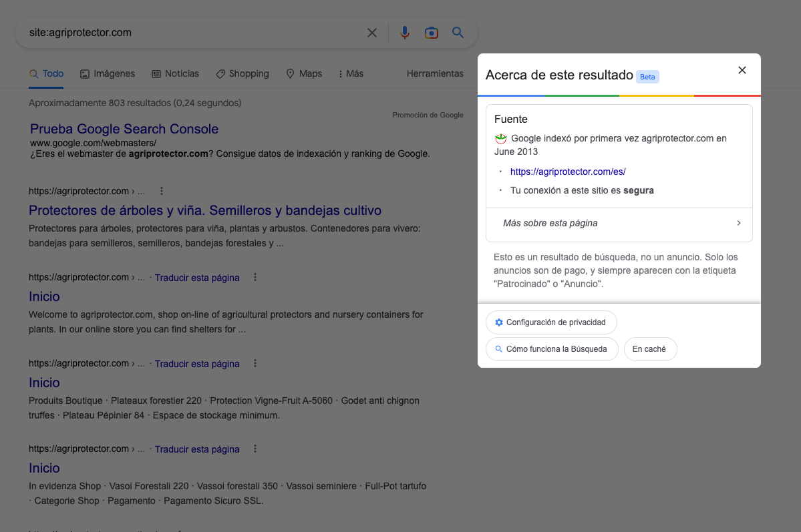Image resolution: width=801 pixels, height=532 pixels.
Task: Select the Todo tab
Action: tap(47, 73)
